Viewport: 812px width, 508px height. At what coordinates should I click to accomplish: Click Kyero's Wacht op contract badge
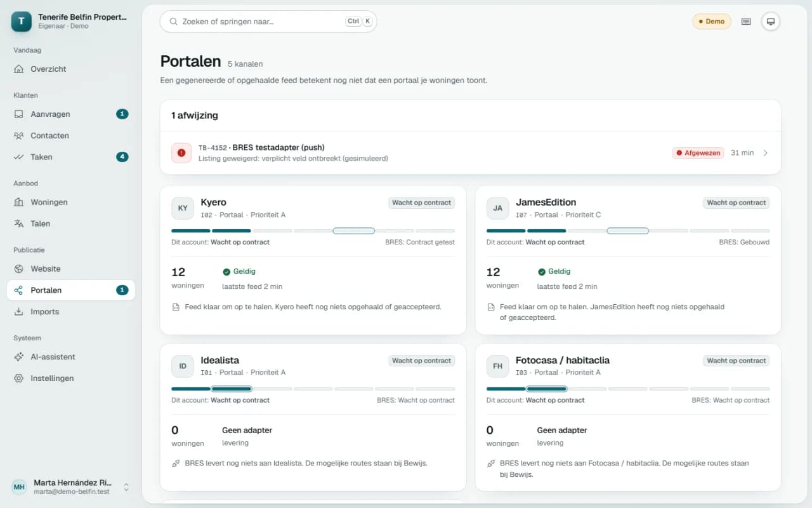click(422, 203)
